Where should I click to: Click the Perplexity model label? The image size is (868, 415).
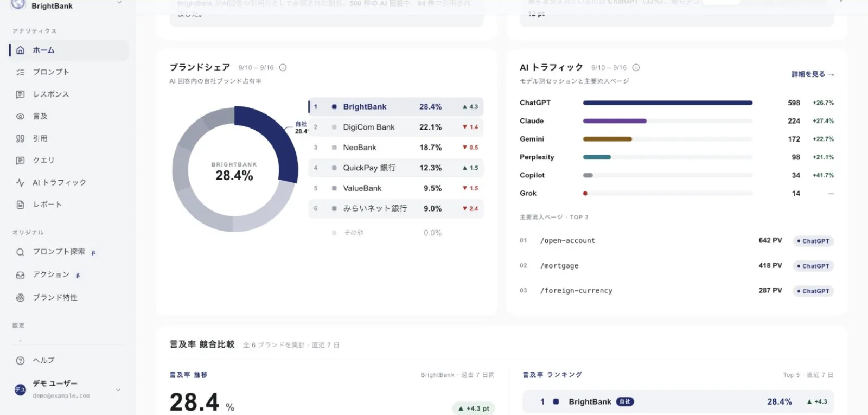537,157
